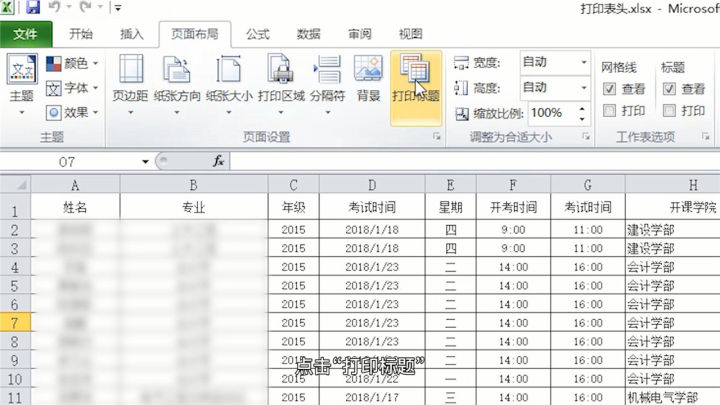
Task: Click the Undo icon in quick access toolbar
Action: pyautogui.click(x=55, y=7)
